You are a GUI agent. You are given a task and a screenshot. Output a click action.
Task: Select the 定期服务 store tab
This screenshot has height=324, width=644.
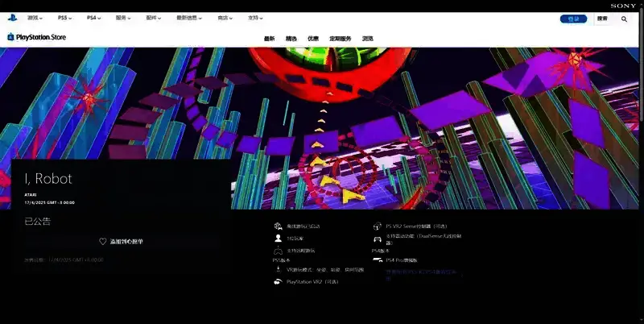341,38
